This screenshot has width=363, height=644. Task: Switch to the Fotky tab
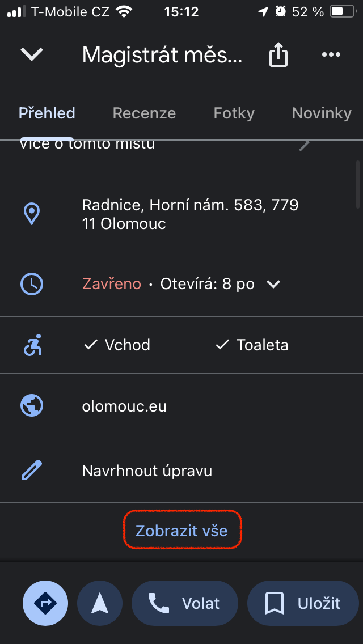[234, 113]
